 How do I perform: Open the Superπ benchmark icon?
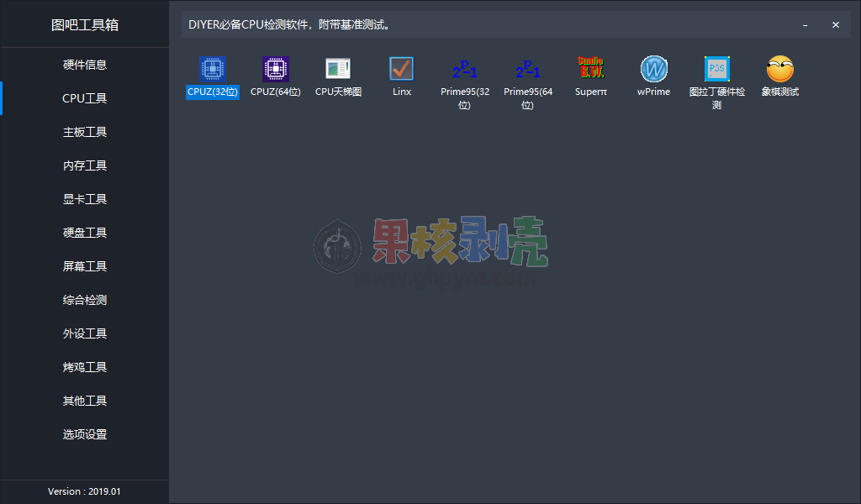[x=591, y=69]
